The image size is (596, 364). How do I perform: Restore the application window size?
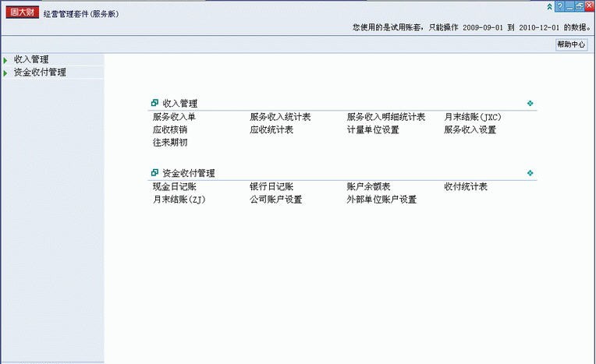click(x=580, y=6)
